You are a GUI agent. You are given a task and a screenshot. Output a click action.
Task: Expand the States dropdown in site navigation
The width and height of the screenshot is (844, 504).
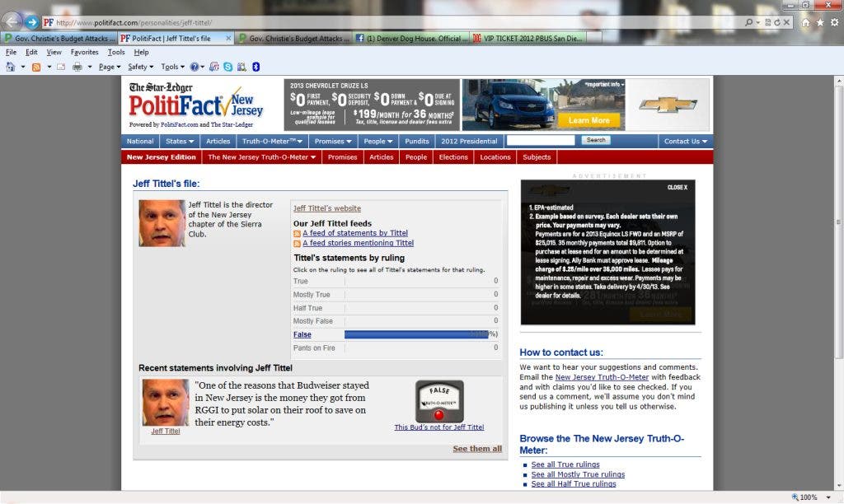click(x=179, y=142)
